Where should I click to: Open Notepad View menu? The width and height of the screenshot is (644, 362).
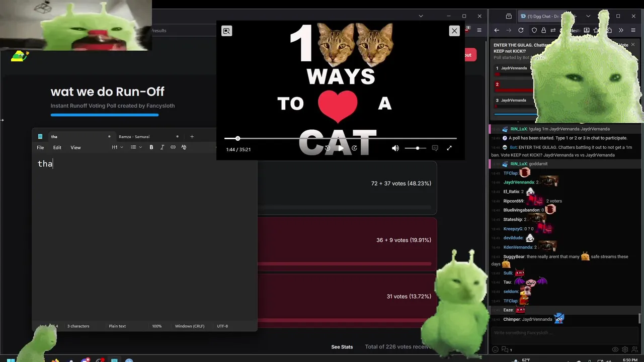tap(75, 147)
